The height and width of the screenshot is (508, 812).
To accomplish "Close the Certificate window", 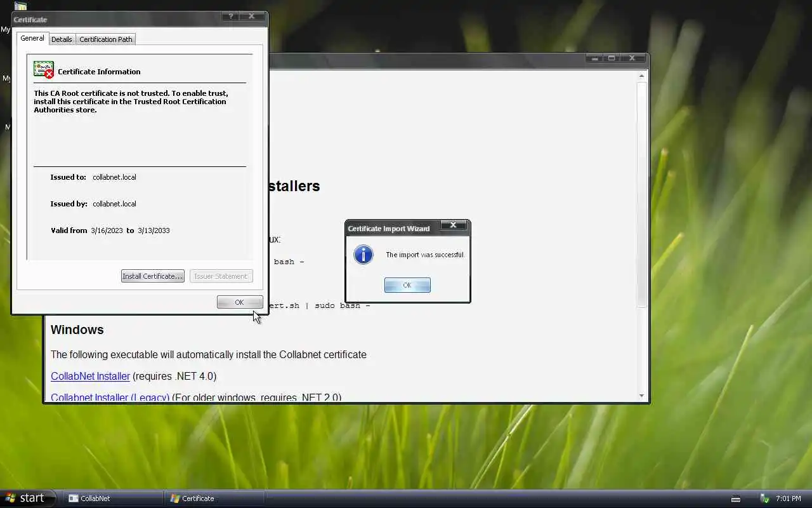I will pos(252,17).
